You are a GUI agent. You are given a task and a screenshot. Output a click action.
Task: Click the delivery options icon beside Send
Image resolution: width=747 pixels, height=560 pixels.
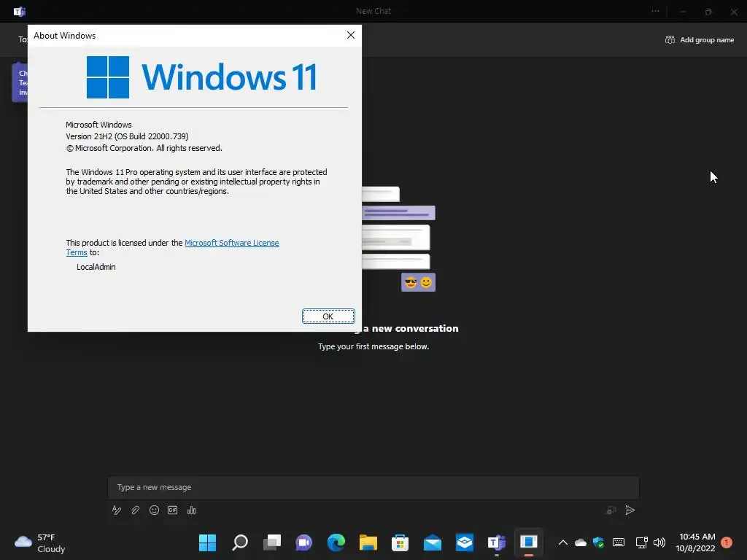[611, 510]
